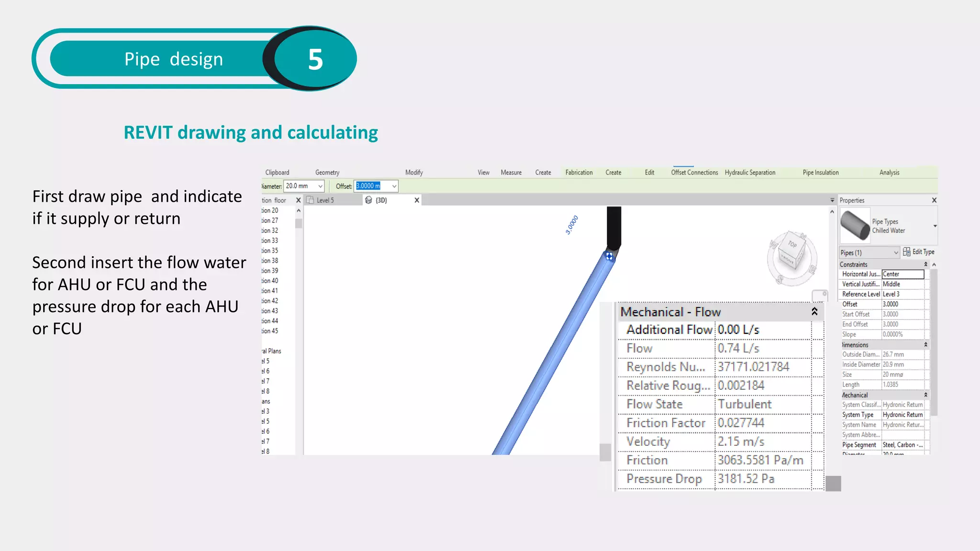Open the Diameter dropdown
The height and width of the screenshot is (551, 980).
click(x=320, y=186)
